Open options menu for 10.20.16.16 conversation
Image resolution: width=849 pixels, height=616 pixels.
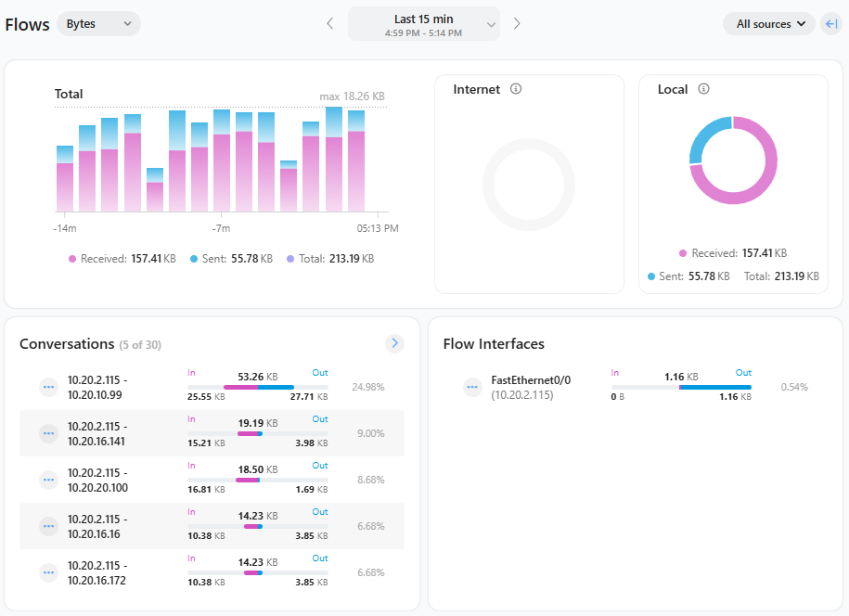49,526
